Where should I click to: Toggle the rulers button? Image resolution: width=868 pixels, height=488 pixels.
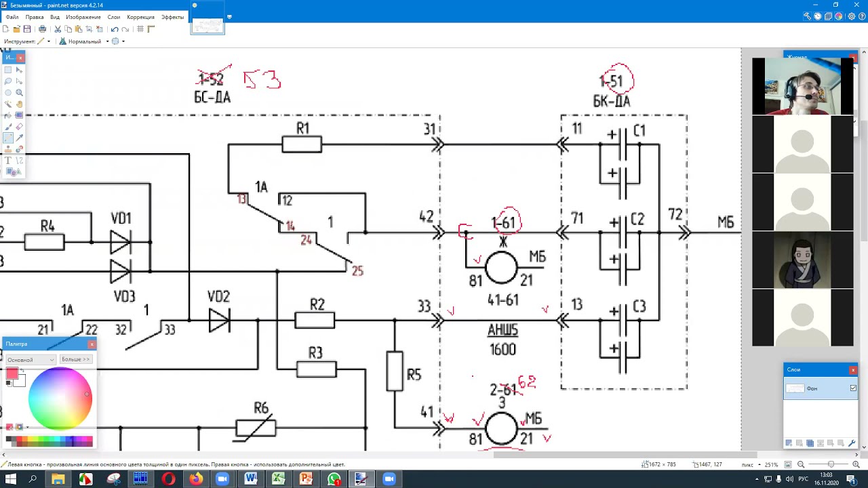pos(151,29)
